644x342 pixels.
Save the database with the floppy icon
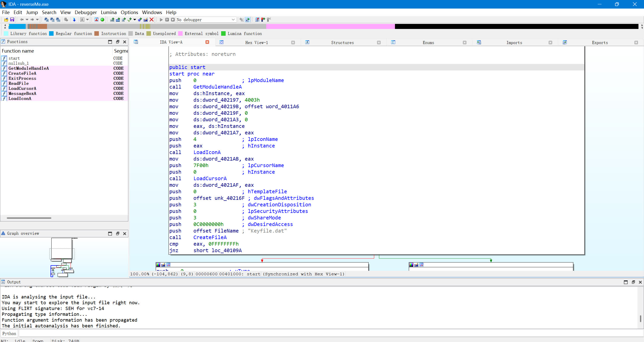(12, 20)
